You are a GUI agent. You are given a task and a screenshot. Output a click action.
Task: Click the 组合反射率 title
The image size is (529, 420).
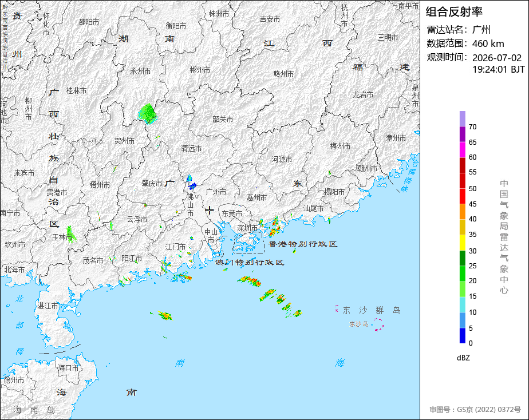click(x=454, y=12)
